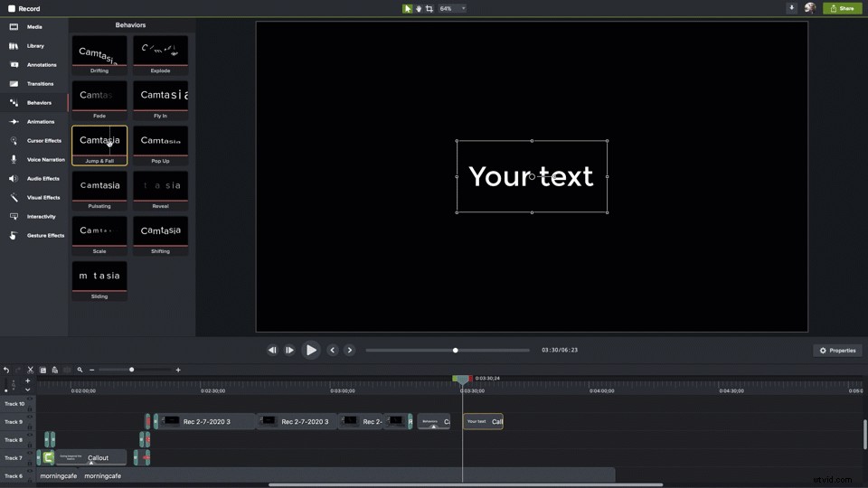Screen dimensions: 868x488
Task: Click the previous frame playback button
Action: pos(272,351)
